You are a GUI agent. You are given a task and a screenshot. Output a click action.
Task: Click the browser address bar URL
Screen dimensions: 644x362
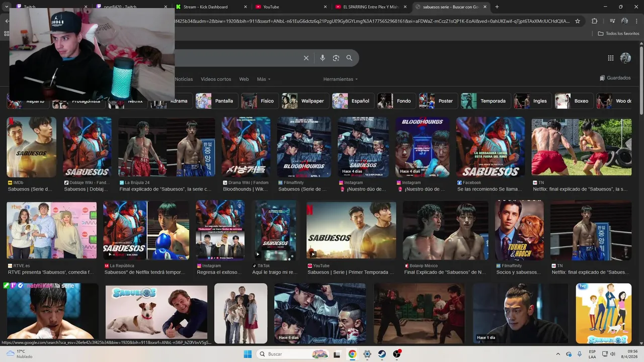point(372,21)
